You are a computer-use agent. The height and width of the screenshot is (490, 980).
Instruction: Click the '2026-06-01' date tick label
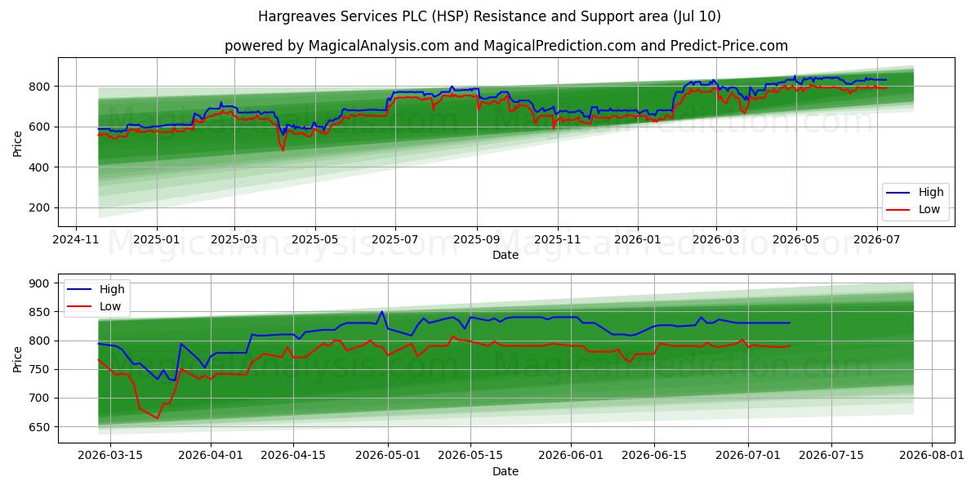coord(571,456)
